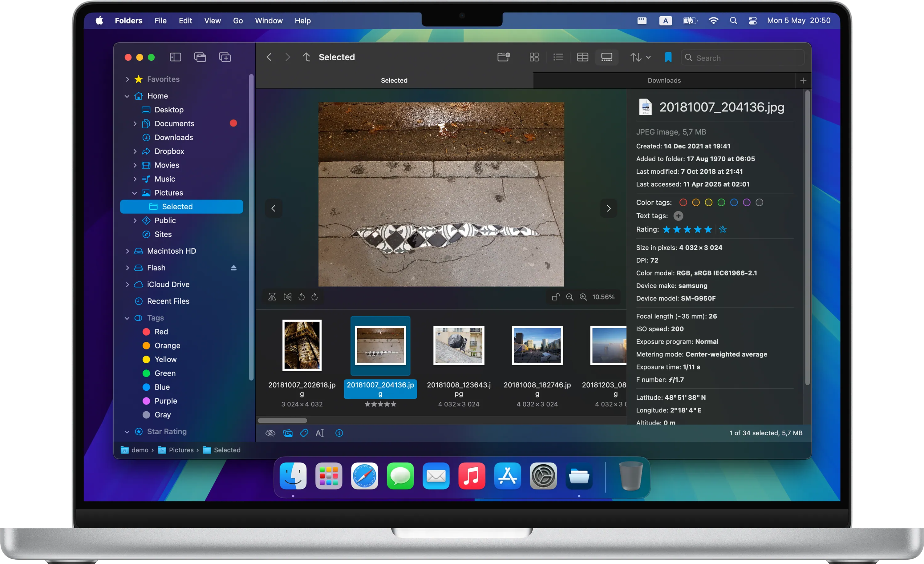Apply the purple color tag

tap(746, 202)
